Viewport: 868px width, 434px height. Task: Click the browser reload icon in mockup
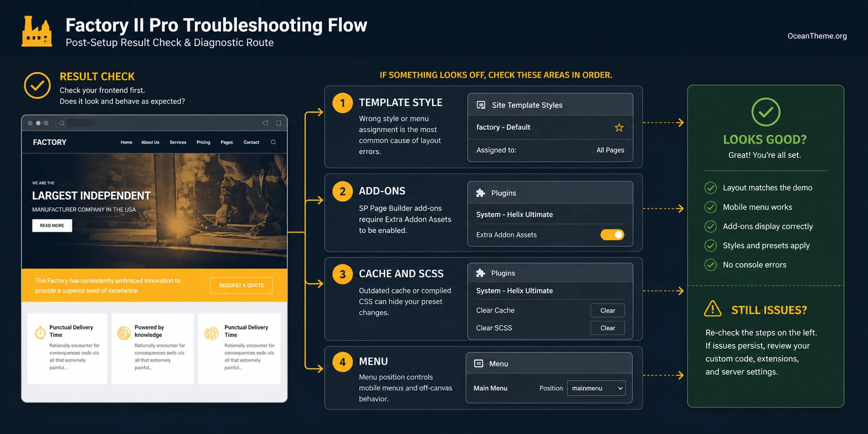[x=265, y=123]
